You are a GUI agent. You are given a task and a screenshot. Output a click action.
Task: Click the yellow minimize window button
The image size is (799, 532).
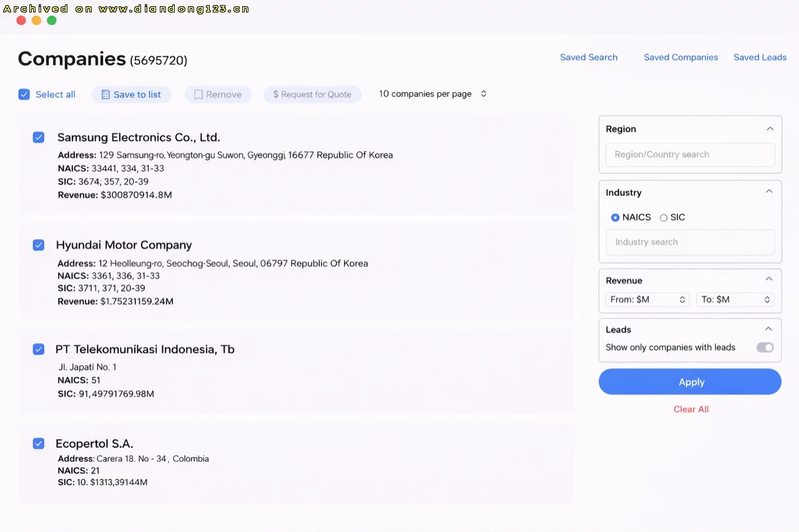coord(36,21)
